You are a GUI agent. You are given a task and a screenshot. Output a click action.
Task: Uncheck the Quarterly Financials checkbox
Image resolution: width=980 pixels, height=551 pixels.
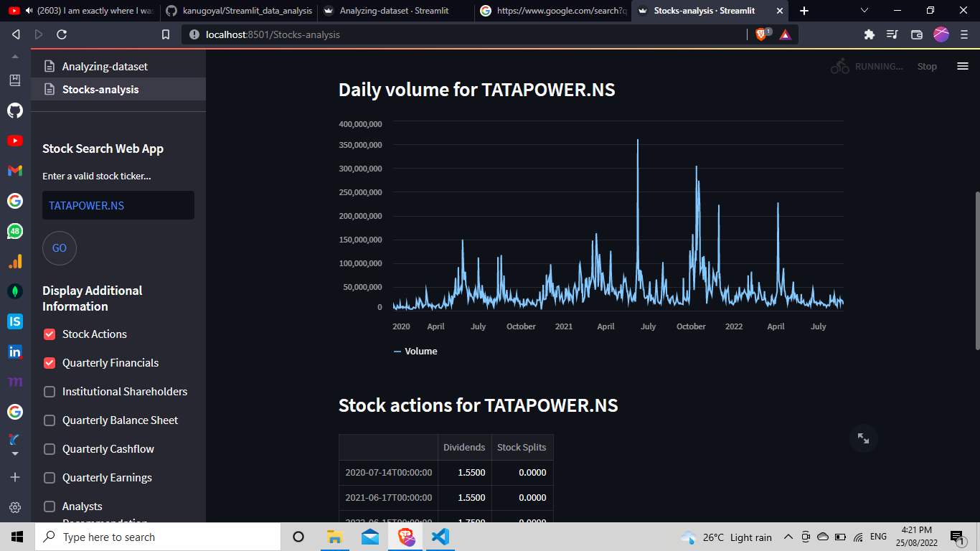(x=50, y=363)
